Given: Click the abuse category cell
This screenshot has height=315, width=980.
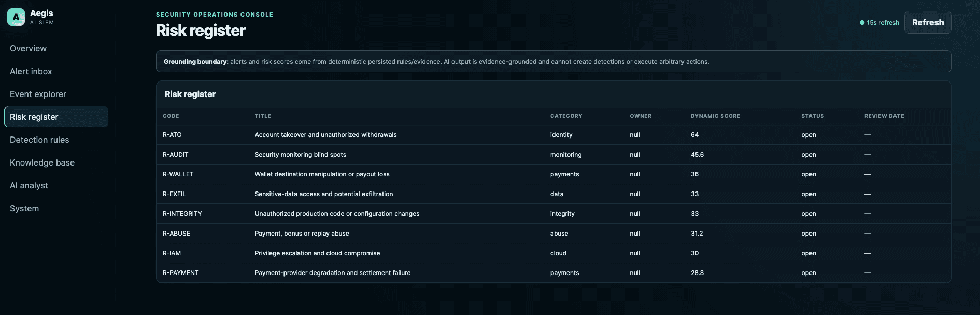Looking at the screenshot, I should tap(559, 234).
